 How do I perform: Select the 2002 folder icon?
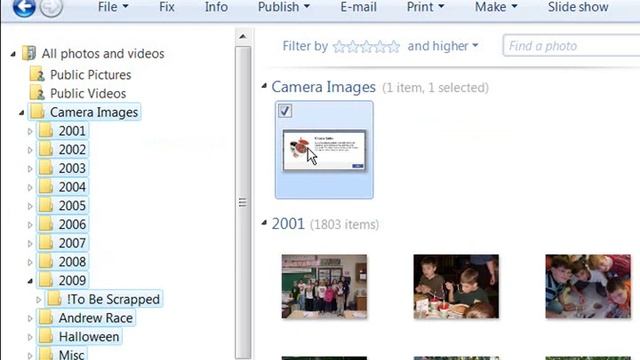[46, 150]
